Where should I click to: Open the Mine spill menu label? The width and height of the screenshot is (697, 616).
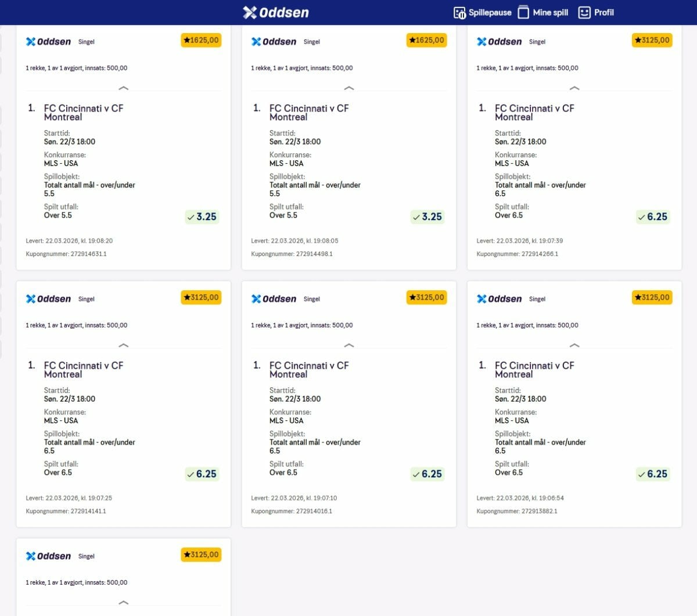[x=550, y=12]
